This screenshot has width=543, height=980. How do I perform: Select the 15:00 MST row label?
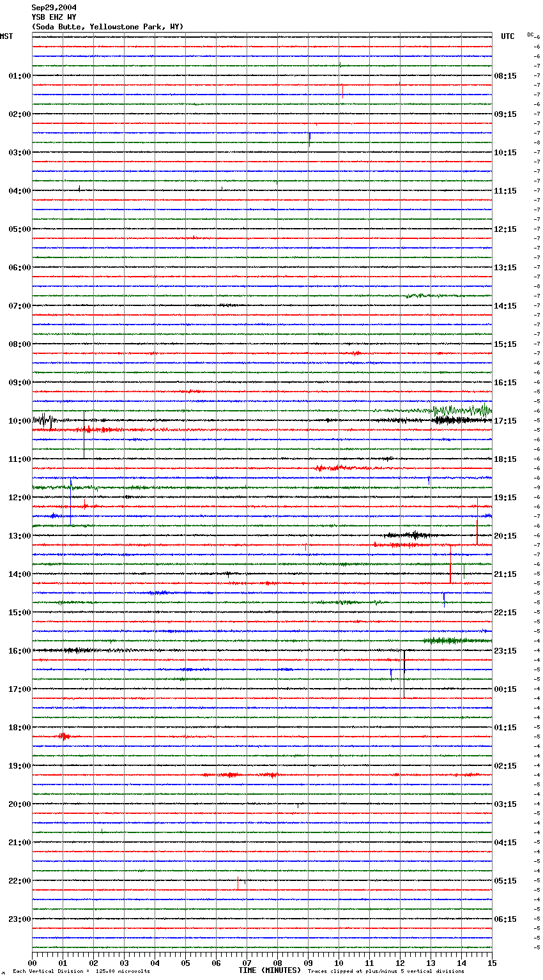point(20,613)
